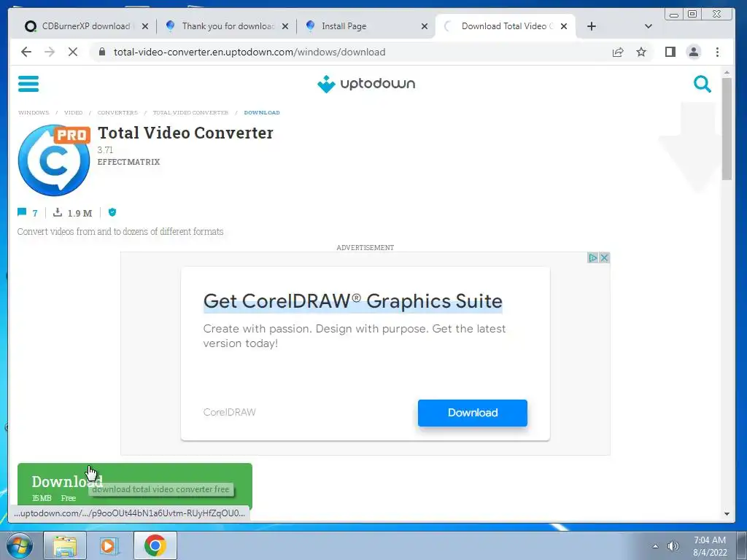The image size is (747, 560).
Task: Click the scrollbar down arrow
Action: pos(727,514)
